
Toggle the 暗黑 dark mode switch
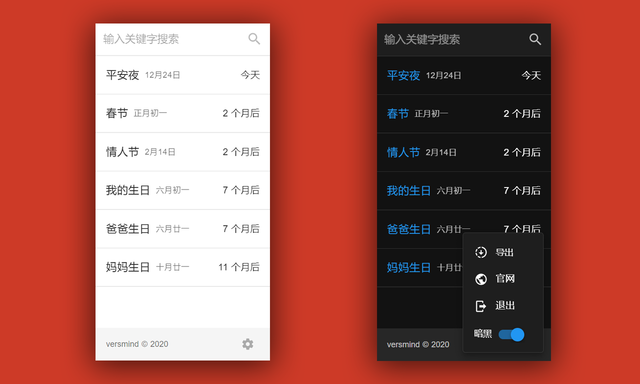click(x=511, y=335)
